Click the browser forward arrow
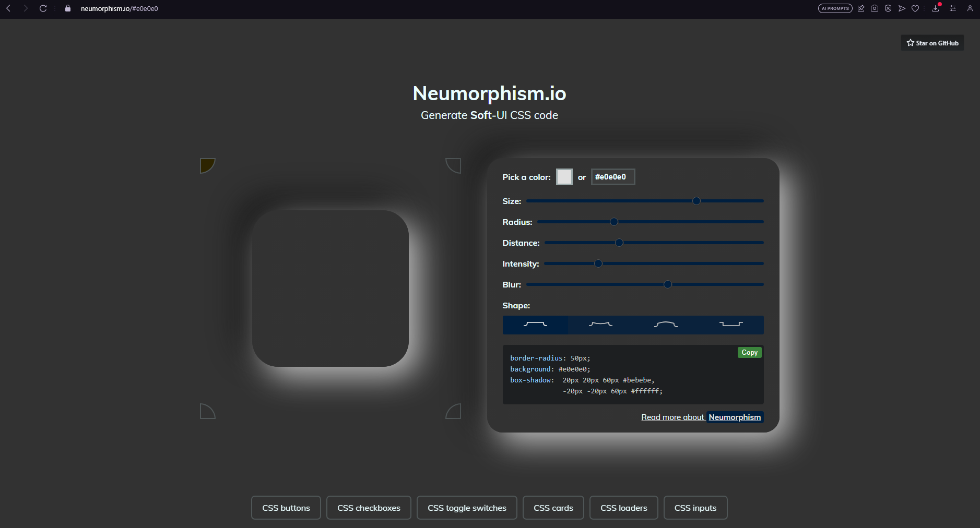The width and height of the screenshot is (980, 528). (26, 8)
